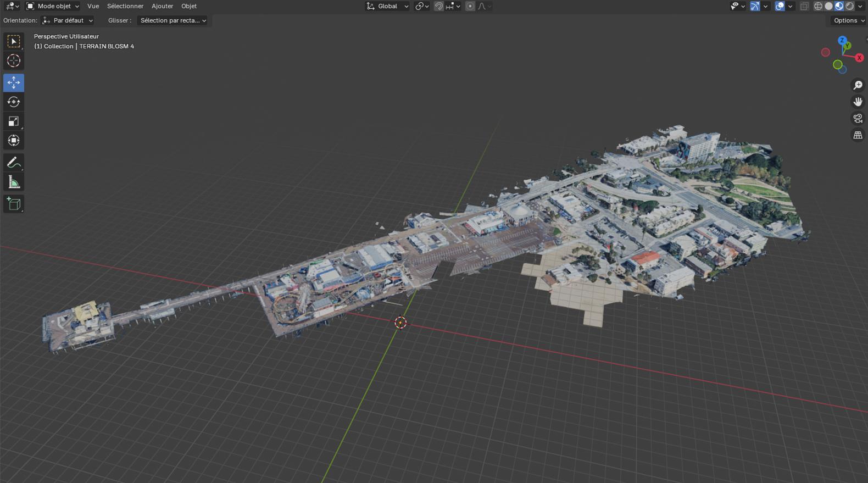
Task: Open the shading options dropdown arrow
Action: (860, 6)
